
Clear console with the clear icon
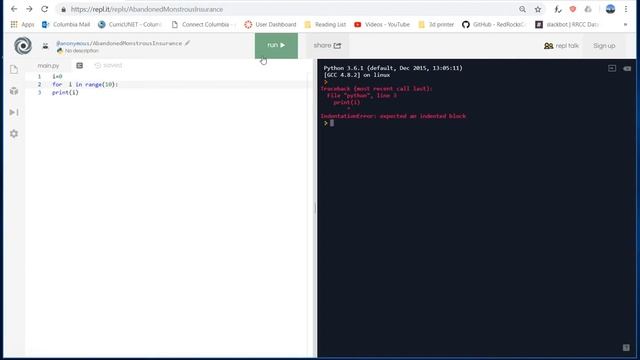[x=627, y=69]
